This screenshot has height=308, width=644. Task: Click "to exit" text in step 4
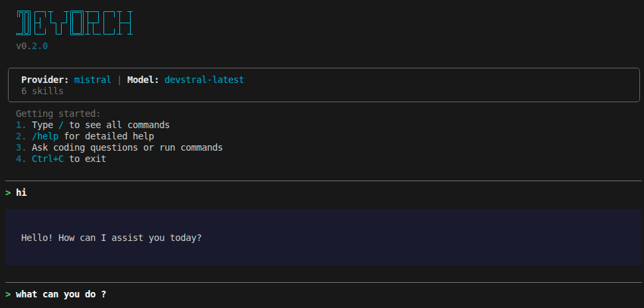[88, 159]
